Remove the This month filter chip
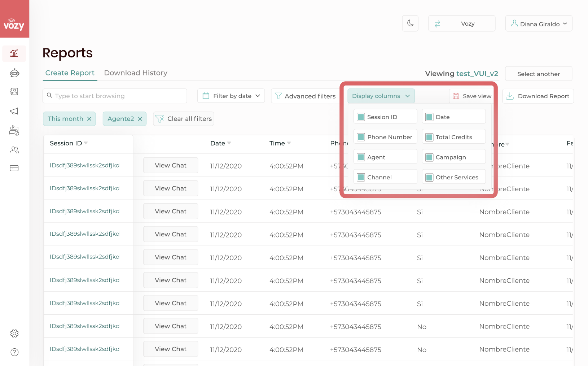588x366 pixels. 89,119
